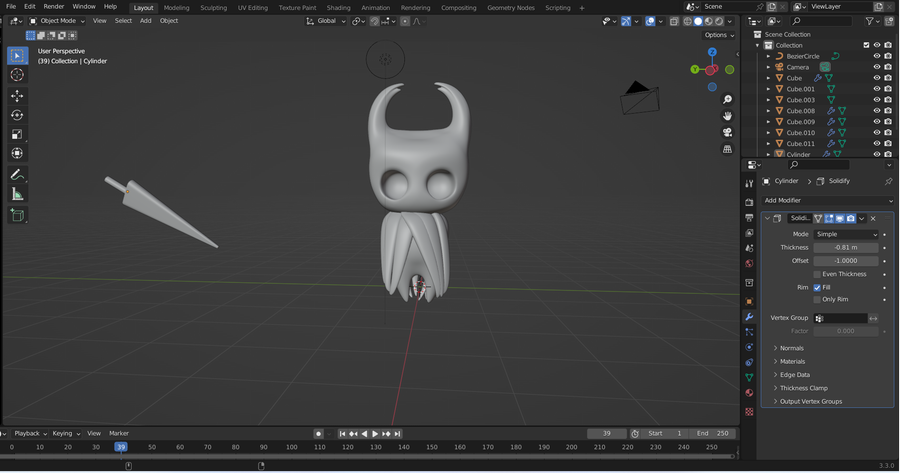Hide BezierCircle with its eye icon

click(x=876, y=56)
